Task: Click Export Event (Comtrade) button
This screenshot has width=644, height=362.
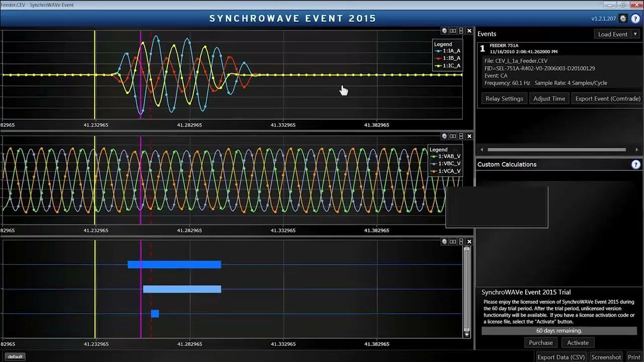Action: 608,99
